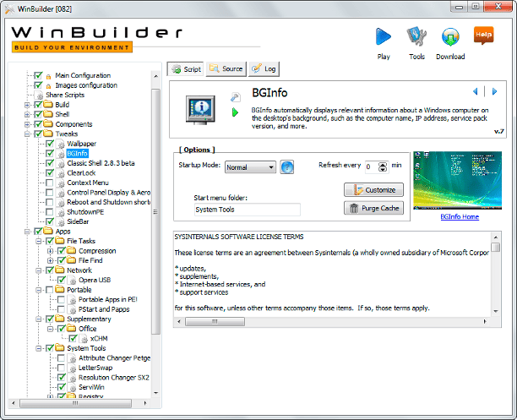Collapse the Network folder node

click(x=39, y=270)
